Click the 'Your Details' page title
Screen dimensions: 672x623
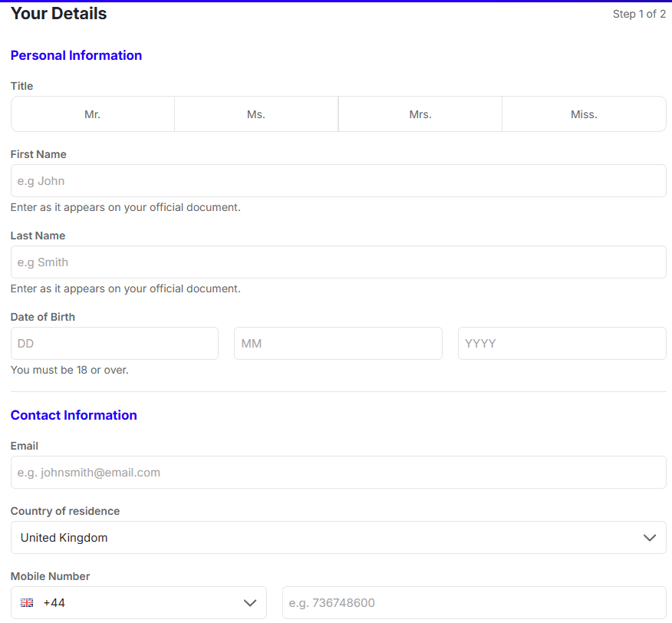59,13
